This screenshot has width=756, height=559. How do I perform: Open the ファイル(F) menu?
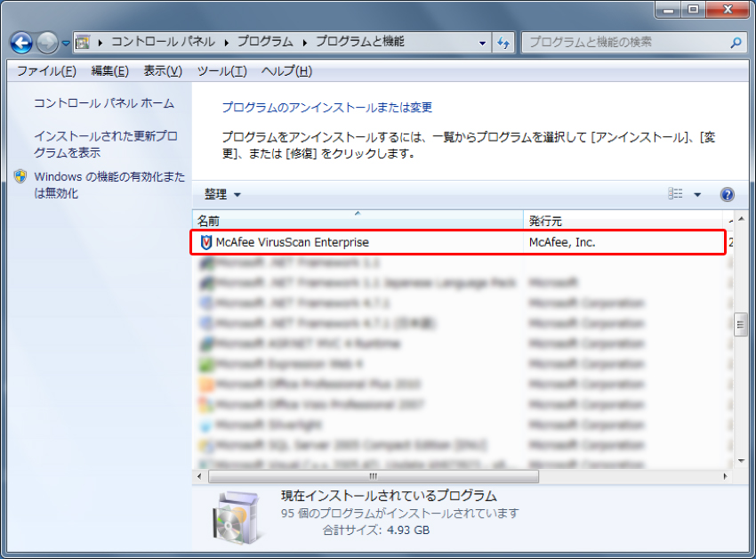pos(46,71)
